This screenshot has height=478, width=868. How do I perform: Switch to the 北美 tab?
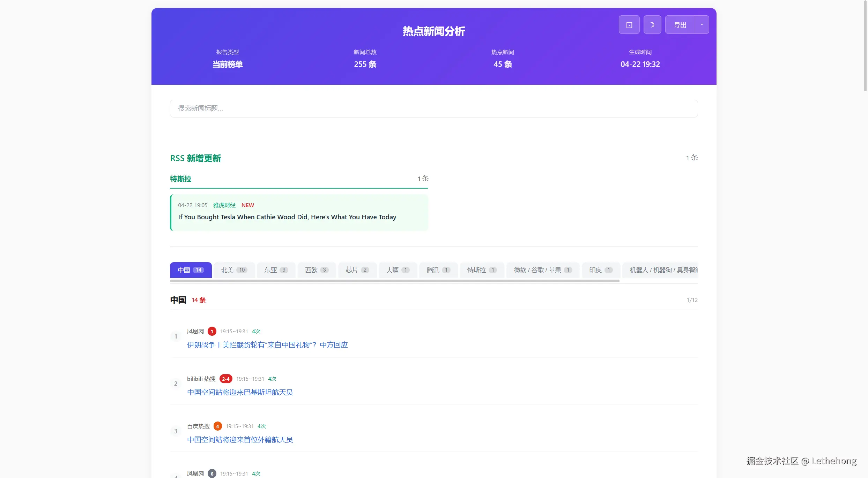click(x=234, y=270)
